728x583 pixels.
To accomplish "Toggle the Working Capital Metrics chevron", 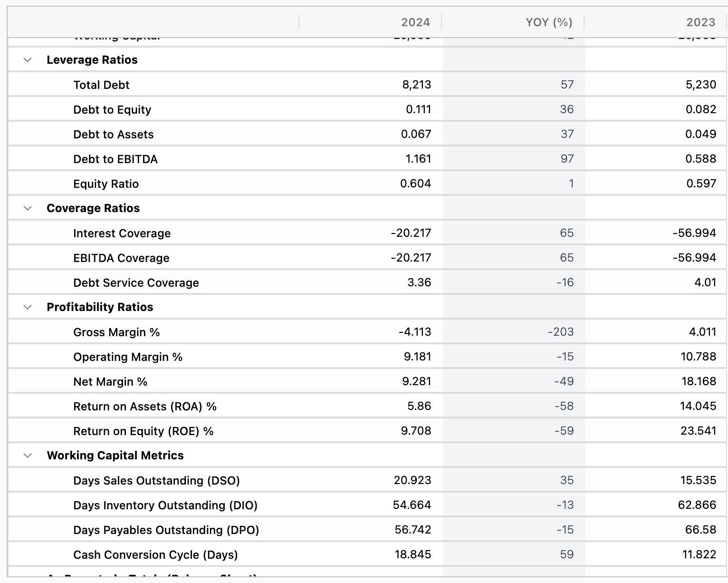I will coord(28,456).
